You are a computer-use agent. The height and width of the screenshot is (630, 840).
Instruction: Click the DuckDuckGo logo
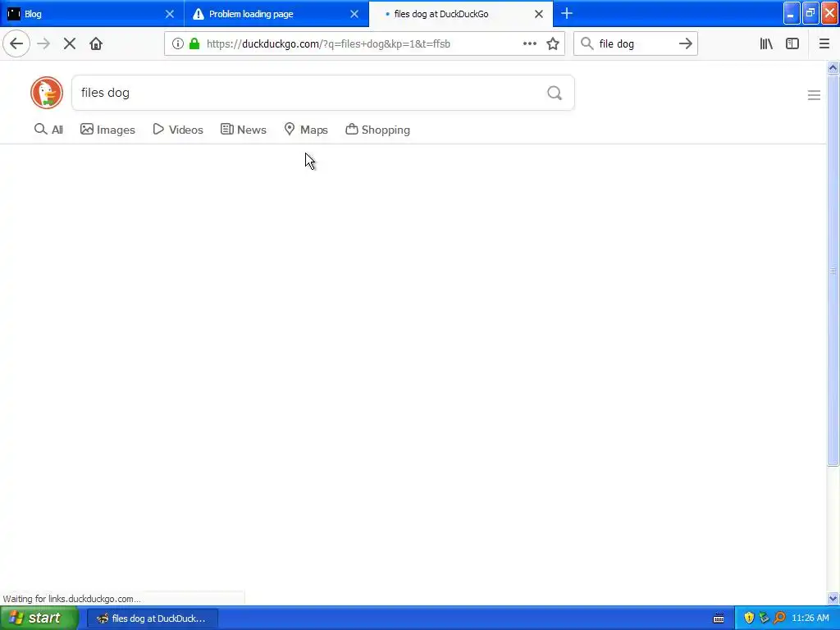click(x=47, y=93)
